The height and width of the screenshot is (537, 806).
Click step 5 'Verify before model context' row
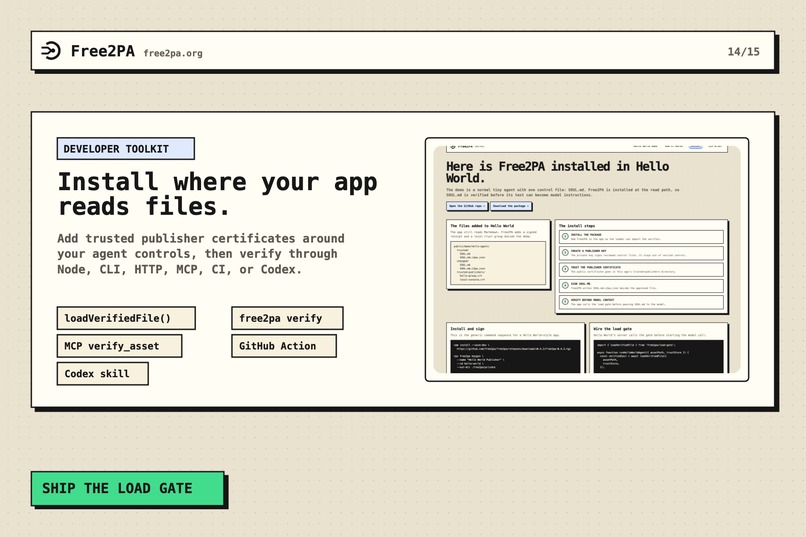tap(642, 302)
